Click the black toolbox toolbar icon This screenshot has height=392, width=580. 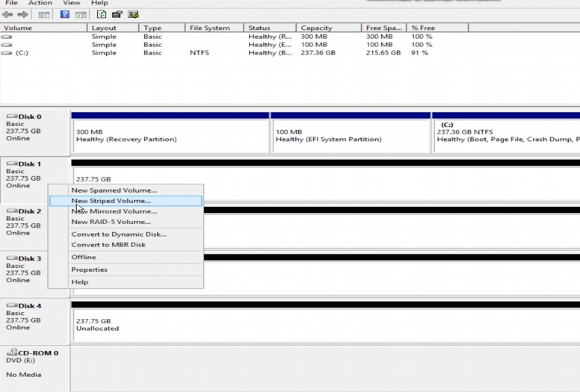pyautogui.click(x=117, y=14)
